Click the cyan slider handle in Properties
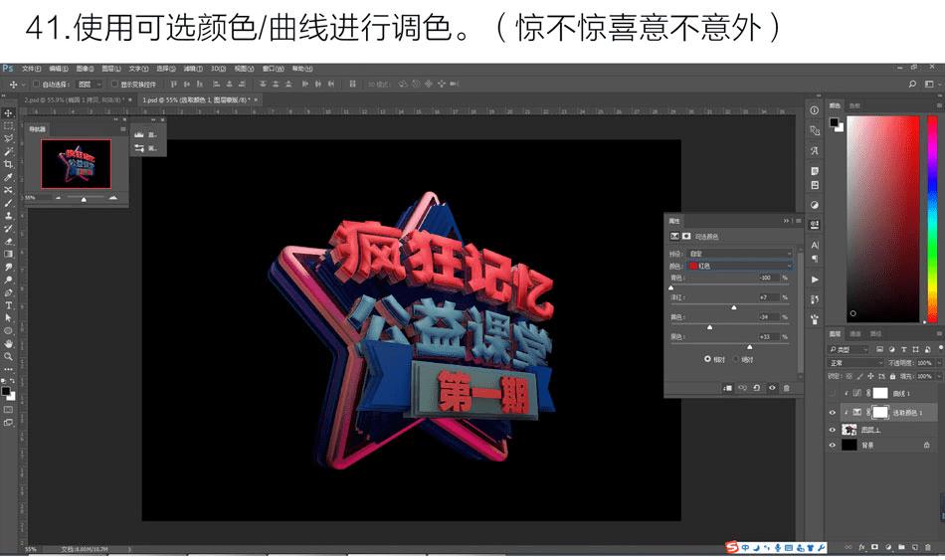This screenshot has width=945, height=560. 670,288
